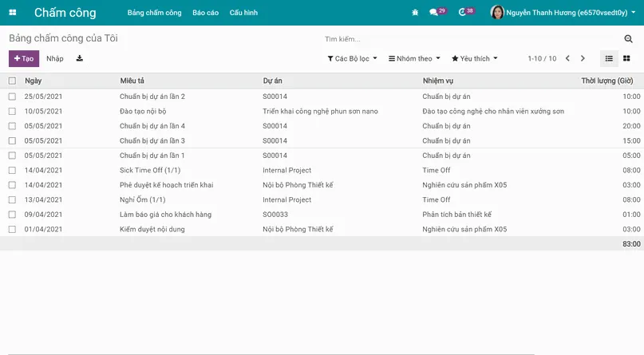This screenshot has height=355, width=644.
Task: Go to next page arrow
Action: [x=583, y=58]
